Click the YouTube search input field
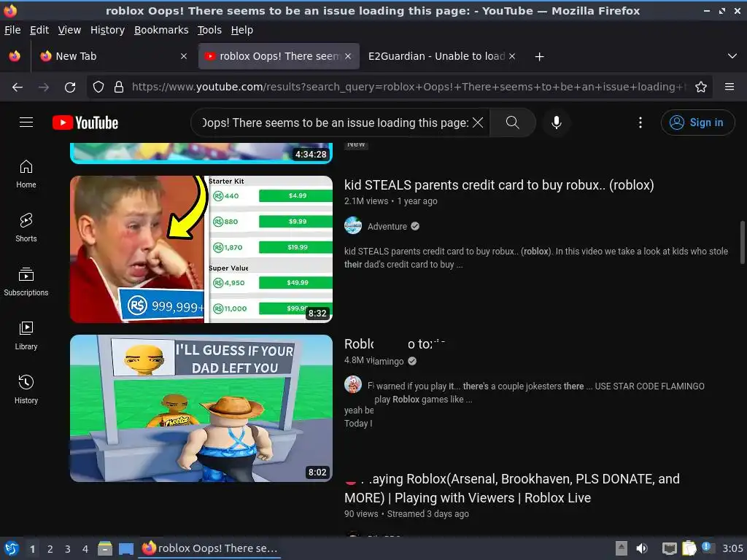The image size is (747, 560). (336, 122)
